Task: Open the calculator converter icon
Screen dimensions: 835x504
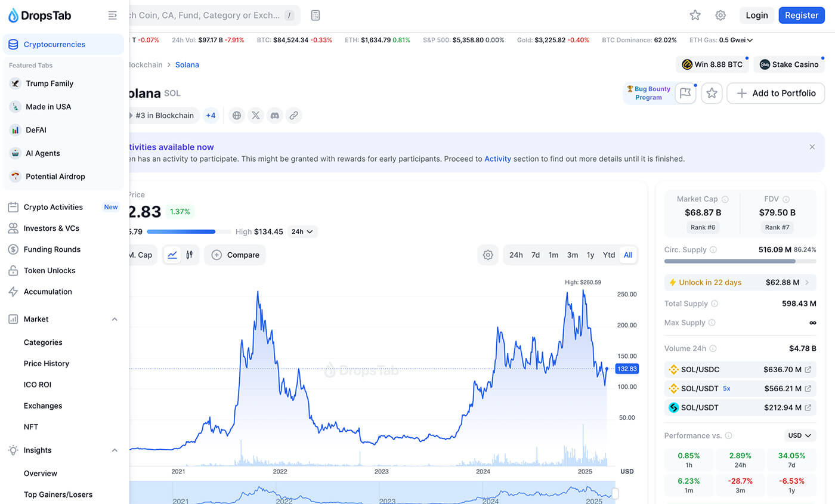Action: tap(316, 16)
